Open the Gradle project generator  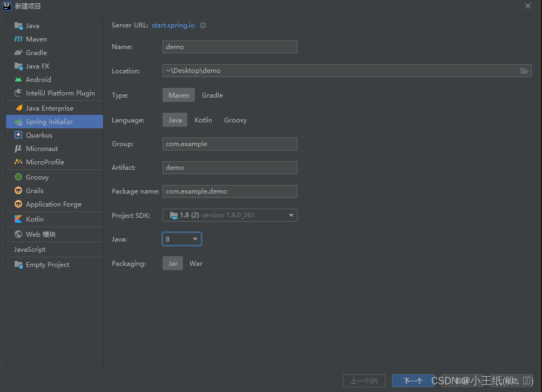(x=35, y=52)
